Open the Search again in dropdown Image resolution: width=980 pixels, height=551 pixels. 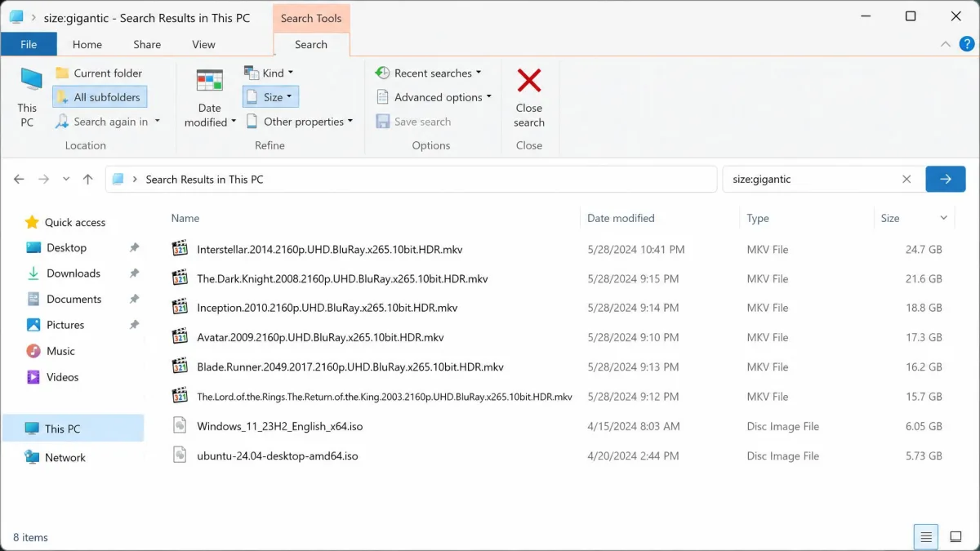[x=108, y=122]
